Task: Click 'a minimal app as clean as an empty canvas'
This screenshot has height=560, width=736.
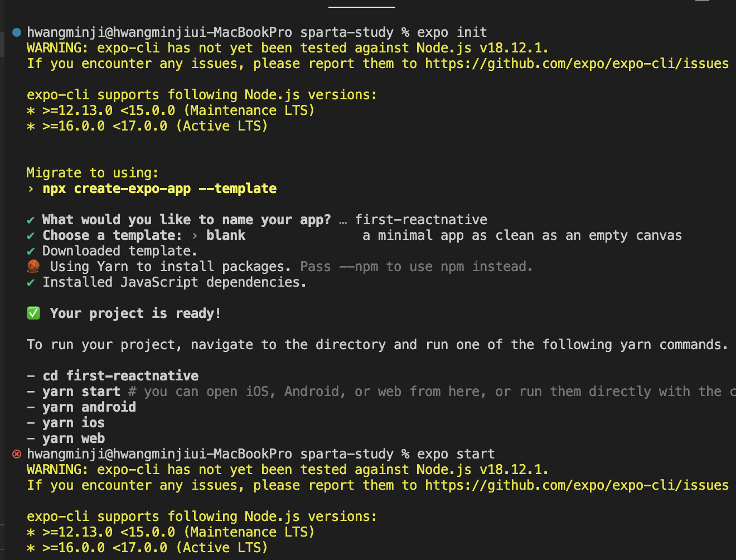Action: tap(522, 235)
